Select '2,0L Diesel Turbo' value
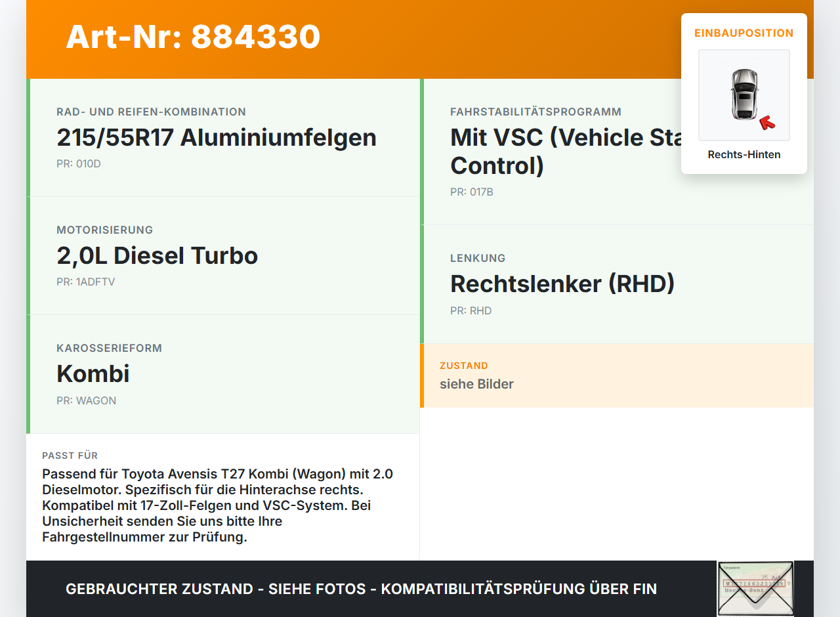The width and height of the screenshot is (840, 617). pyautogui.click(x=157, y=255)
